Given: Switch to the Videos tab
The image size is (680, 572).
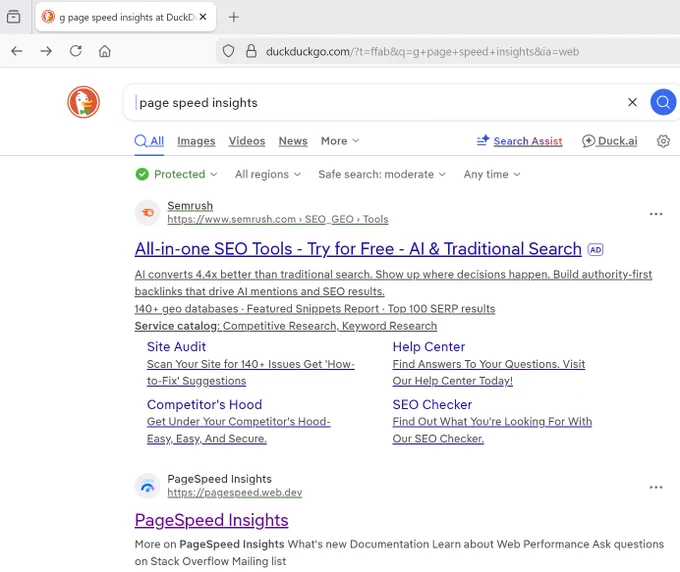Looking at the screenshot, I should (247, 141).
